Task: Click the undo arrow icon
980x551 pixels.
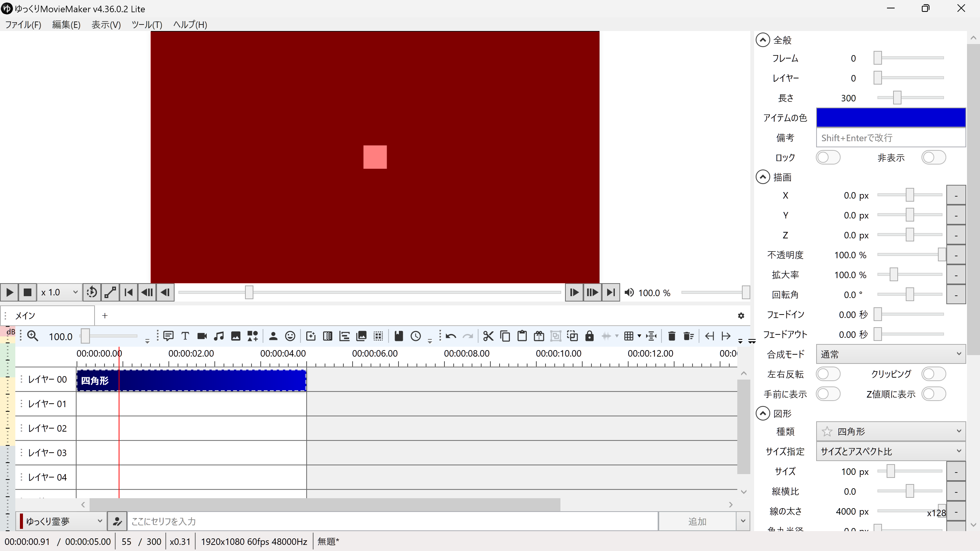Action: tap(451, 336)
